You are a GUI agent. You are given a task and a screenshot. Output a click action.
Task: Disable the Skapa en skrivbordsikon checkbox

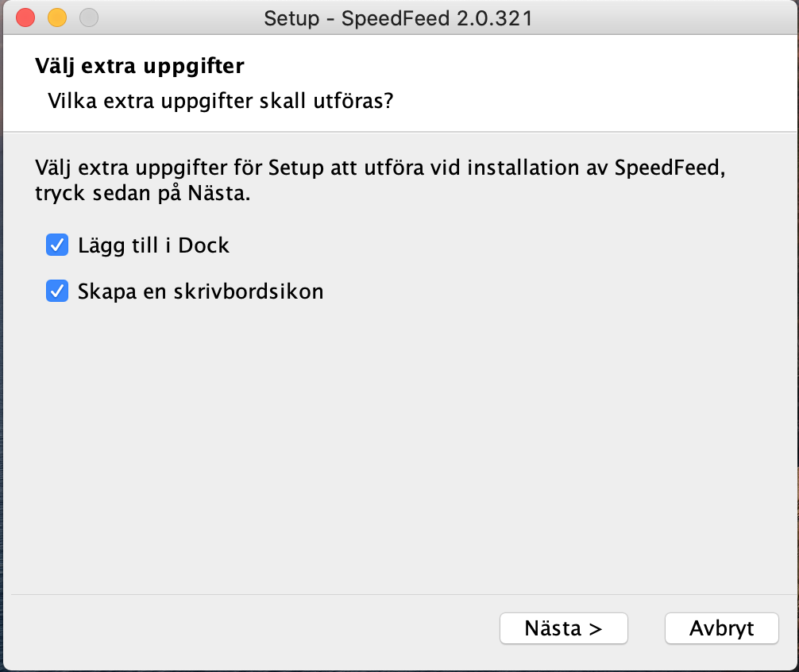[x=57, y=292]
